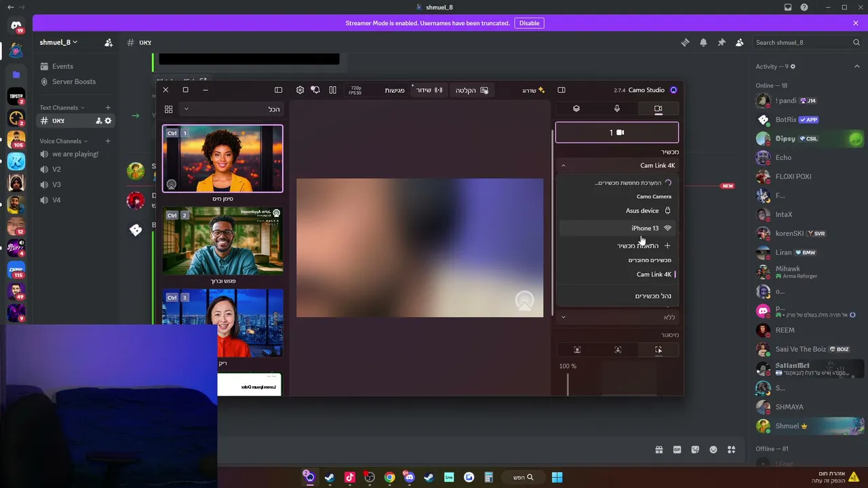
Task: Choose iPhone 13 from device list
Action: tap(617, 228)
